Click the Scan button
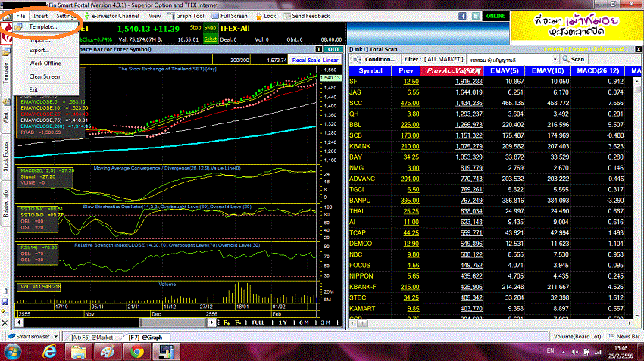This screenshot has height=361, width=644. pos(574,60)
